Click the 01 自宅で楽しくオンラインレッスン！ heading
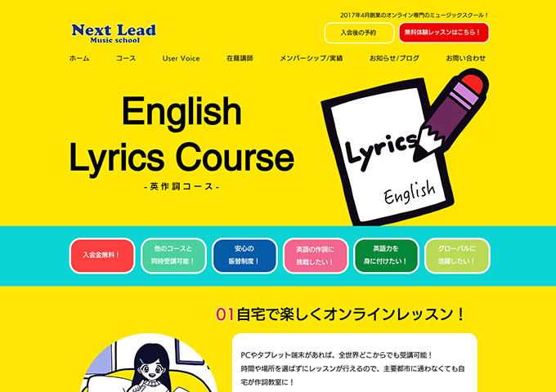 (340, 314)
